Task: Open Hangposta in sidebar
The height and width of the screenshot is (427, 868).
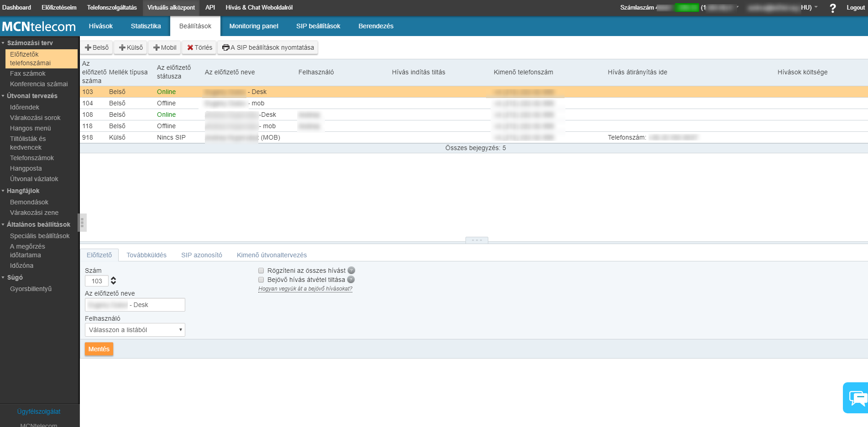Action: 26,168
